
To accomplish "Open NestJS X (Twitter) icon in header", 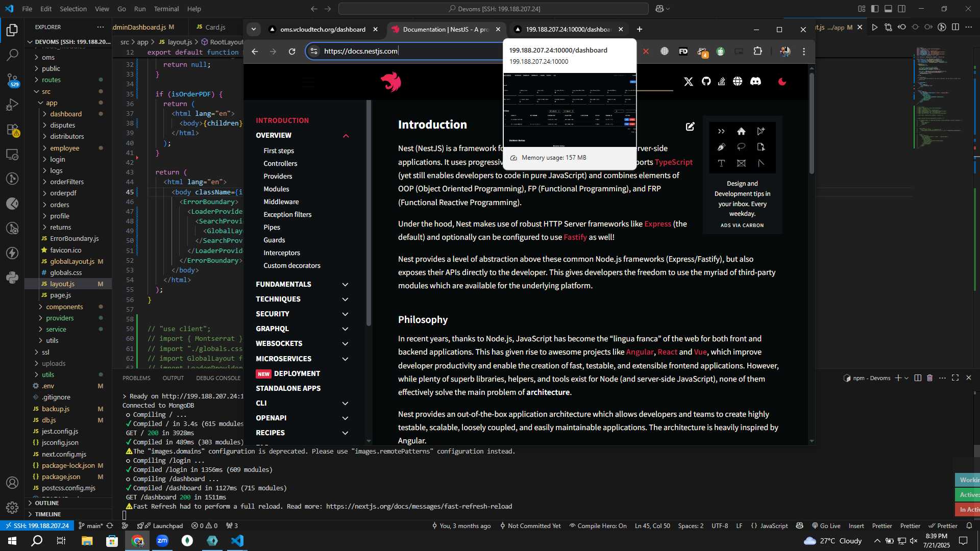I will coord(689,81).
